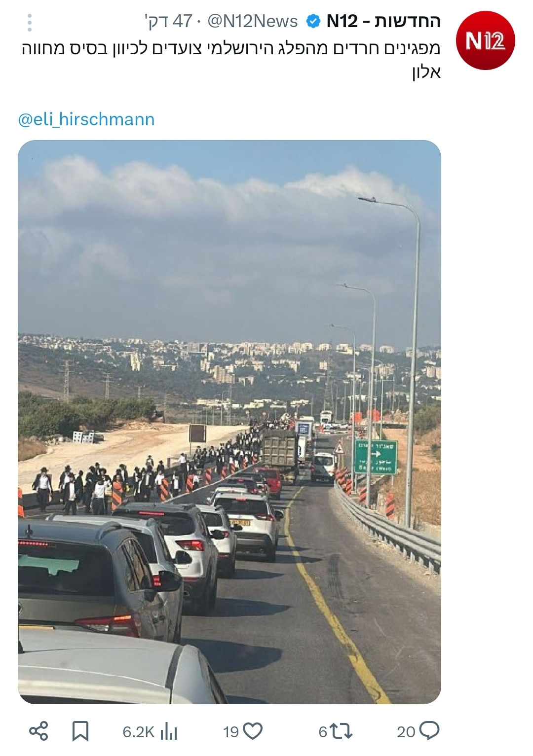533x756 pixels.
Task: Open the three-dot more options menu
Action: point(30,23)
